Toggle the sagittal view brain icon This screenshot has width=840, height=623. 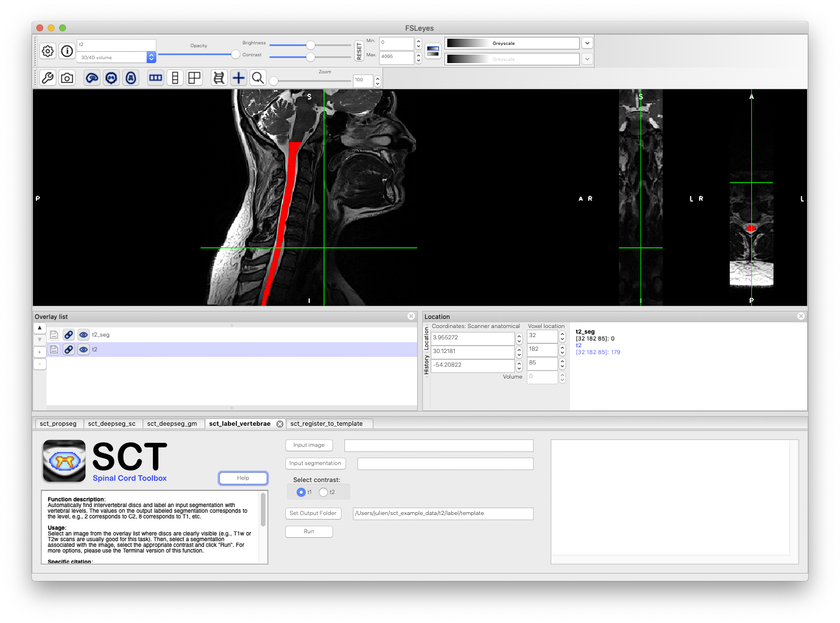point(92,78)
